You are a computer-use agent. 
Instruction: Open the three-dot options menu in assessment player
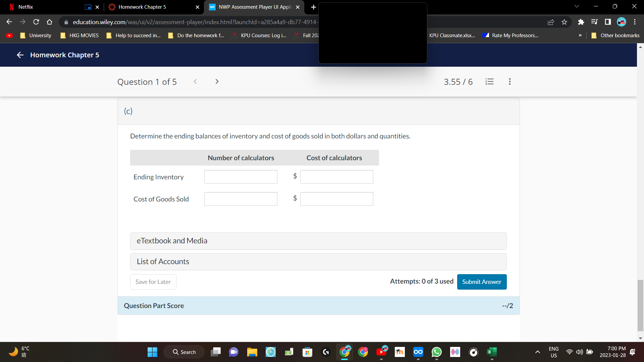click(x=509, y=81)
